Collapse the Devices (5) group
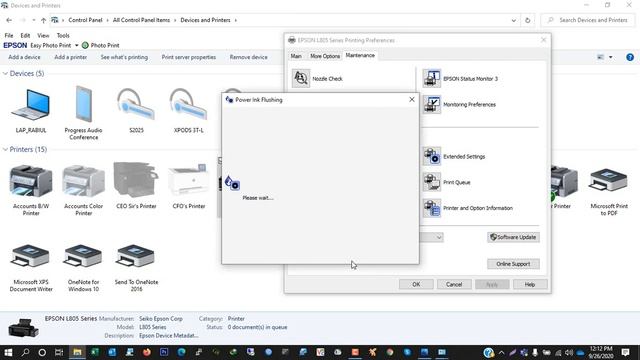This screenshot has width=640, height=360. point(5,73)
